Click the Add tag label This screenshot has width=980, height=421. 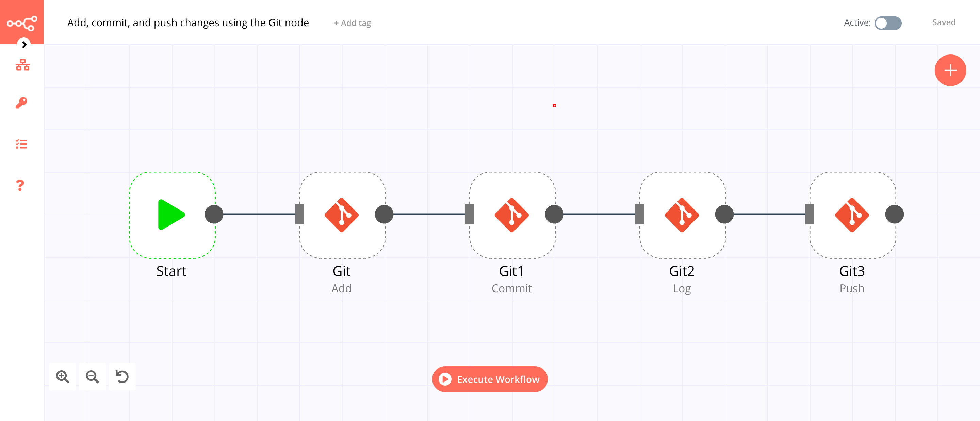[x=353, y=22]
